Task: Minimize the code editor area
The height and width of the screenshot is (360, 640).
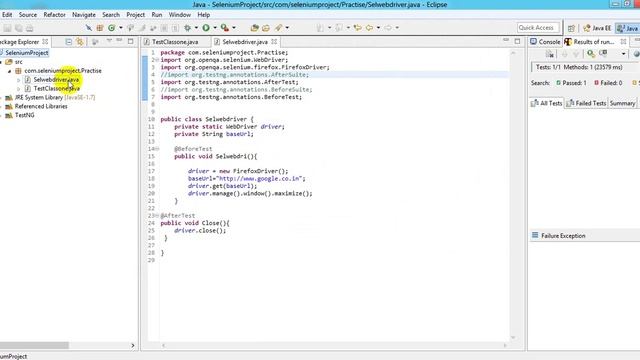Action: pyautogui.click(x=506, y=41)
